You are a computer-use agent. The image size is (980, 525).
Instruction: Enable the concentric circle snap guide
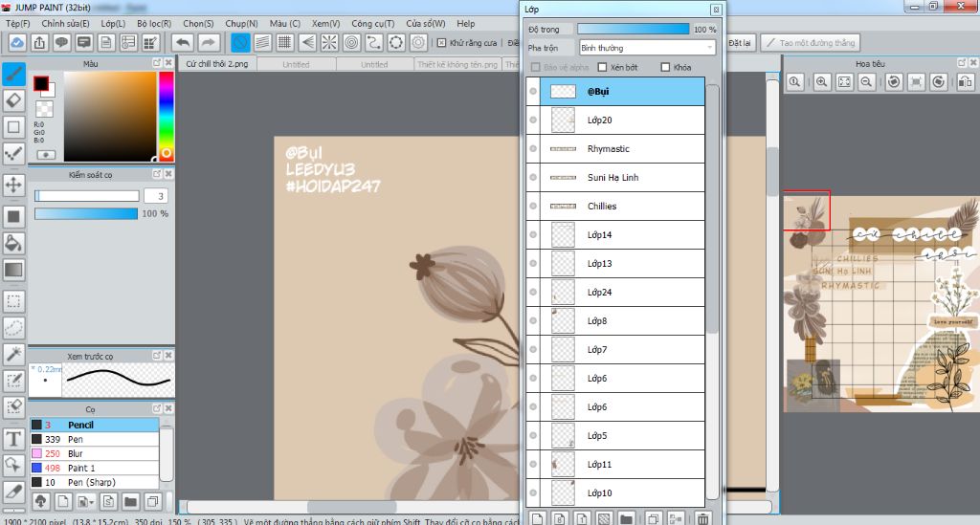tap(352, 42)
